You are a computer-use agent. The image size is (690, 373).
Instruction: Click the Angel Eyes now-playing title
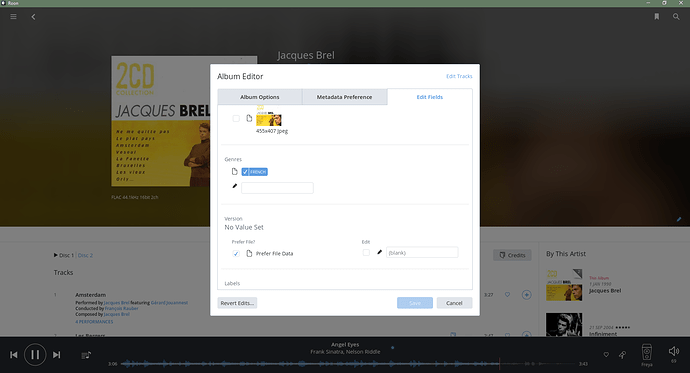tap(345, 344)
